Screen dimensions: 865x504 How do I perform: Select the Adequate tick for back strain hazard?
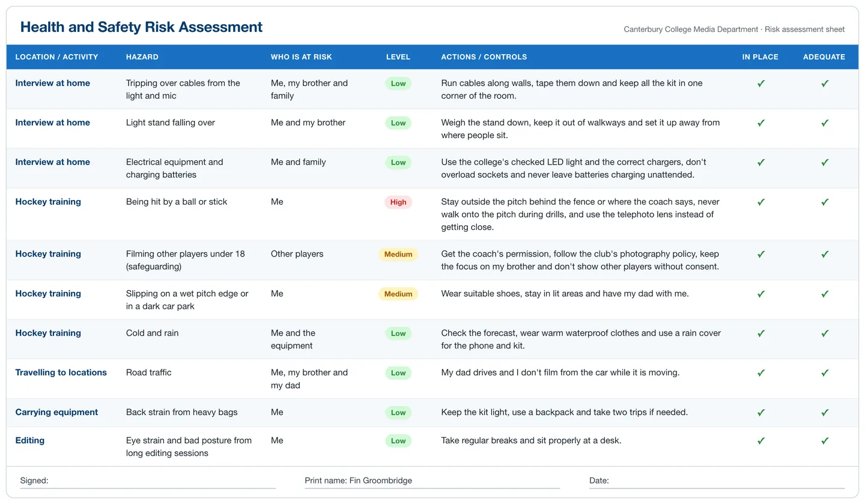click(x=825, y=413)
